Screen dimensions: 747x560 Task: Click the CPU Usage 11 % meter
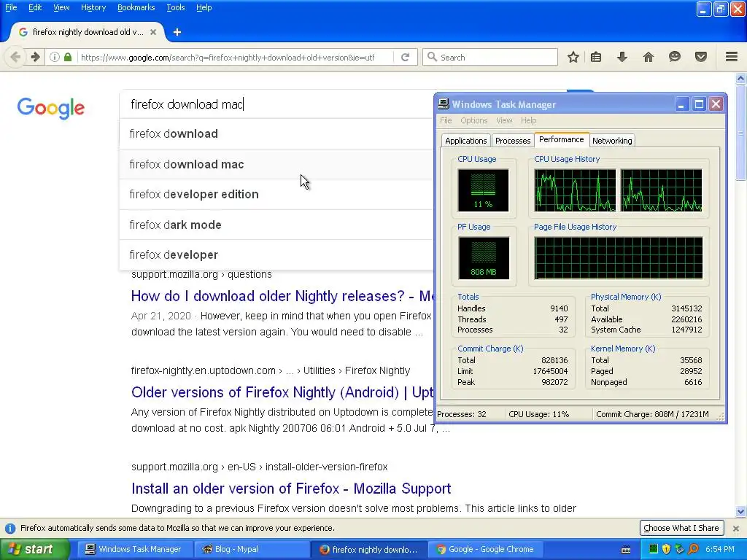click(x=483, y=190)
